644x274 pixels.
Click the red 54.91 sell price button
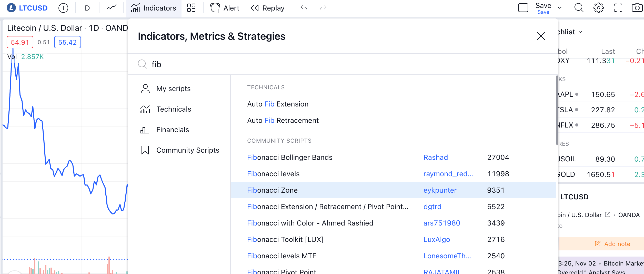click(x=20, y=42)
